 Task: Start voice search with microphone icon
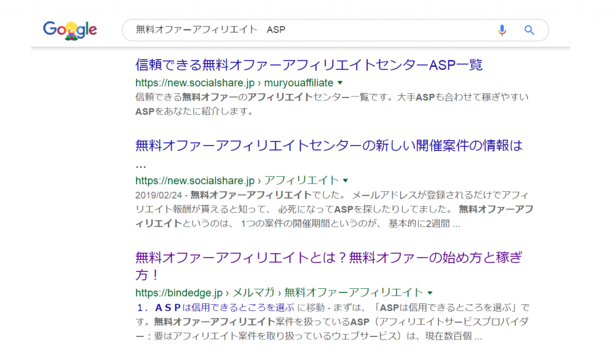pyautogui.click(x=502, y=30)
